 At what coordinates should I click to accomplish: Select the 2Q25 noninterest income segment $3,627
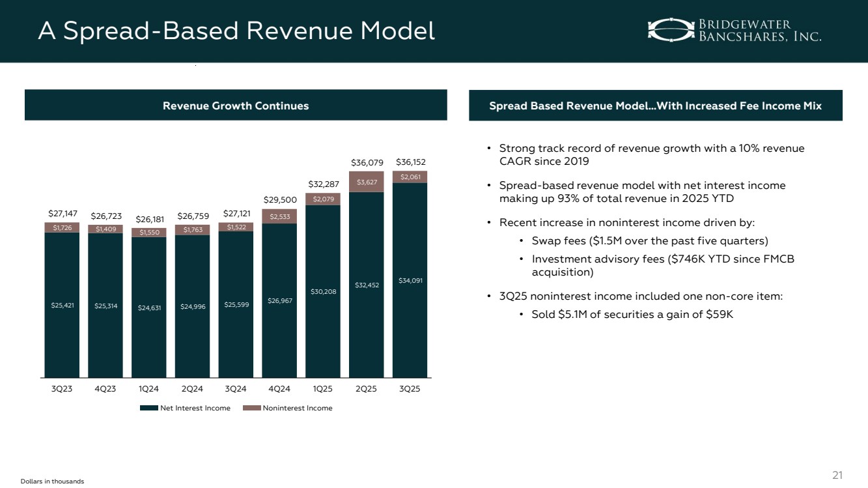point(366,182)
